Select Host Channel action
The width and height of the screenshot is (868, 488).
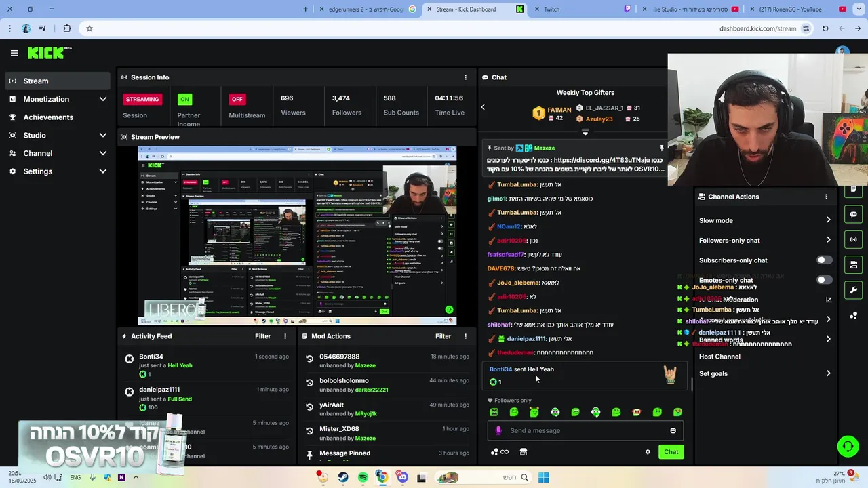719,357
